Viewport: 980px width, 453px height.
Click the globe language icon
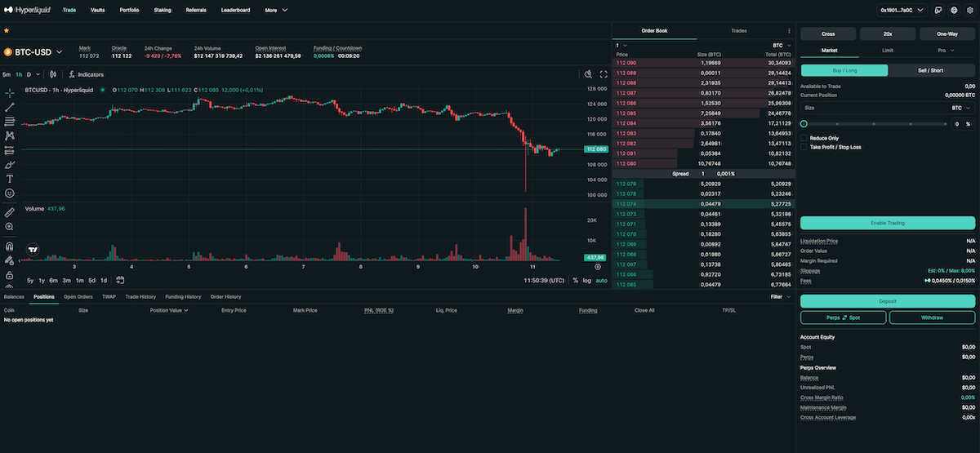coord(954,11)
